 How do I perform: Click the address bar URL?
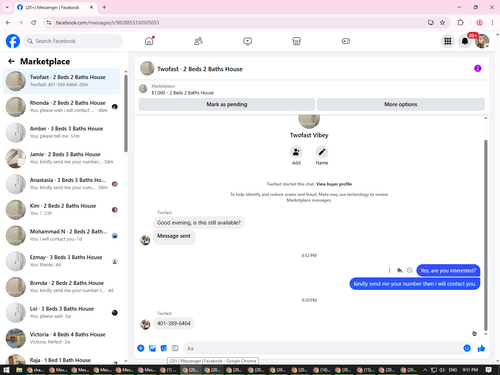coord(107,23)
